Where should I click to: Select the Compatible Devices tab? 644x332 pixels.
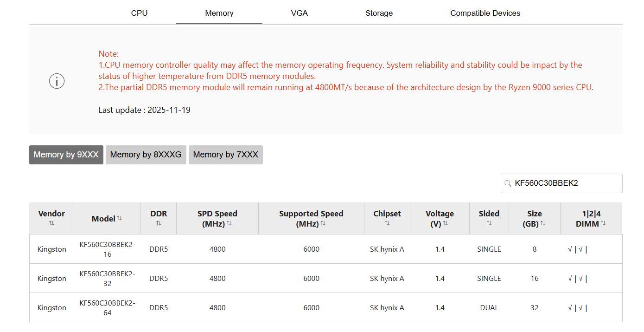point(485,13)
